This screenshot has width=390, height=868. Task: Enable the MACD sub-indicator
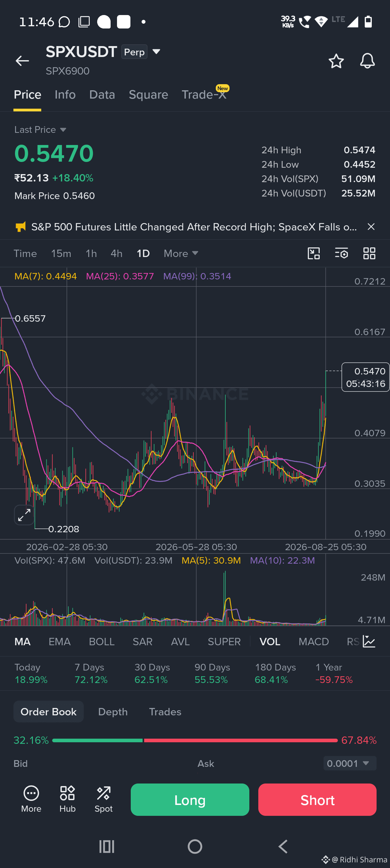coord(314,642)
